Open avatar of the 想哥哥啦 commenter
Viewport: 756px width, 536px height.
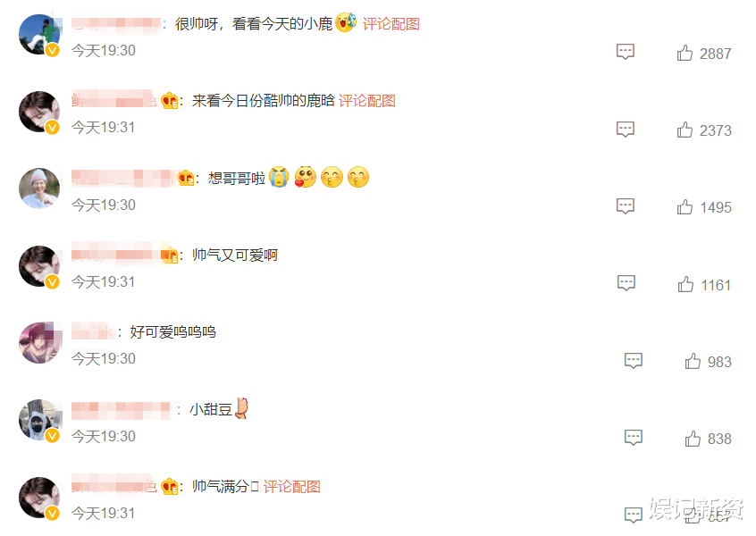click(x=39, y=188)
